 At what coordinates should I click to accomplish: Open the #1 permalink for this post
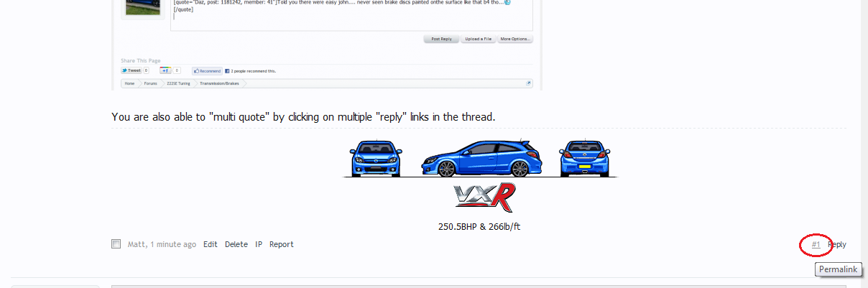pyautogui.click(x=816, y=244)
